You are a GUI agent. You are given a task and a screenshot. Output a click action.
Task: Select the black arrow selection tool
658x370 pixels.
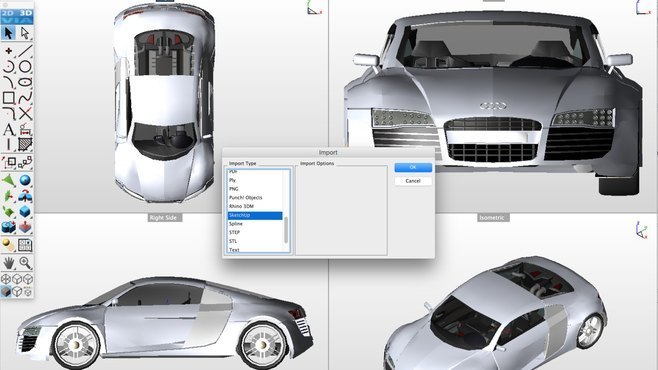(x=8, y=33)
